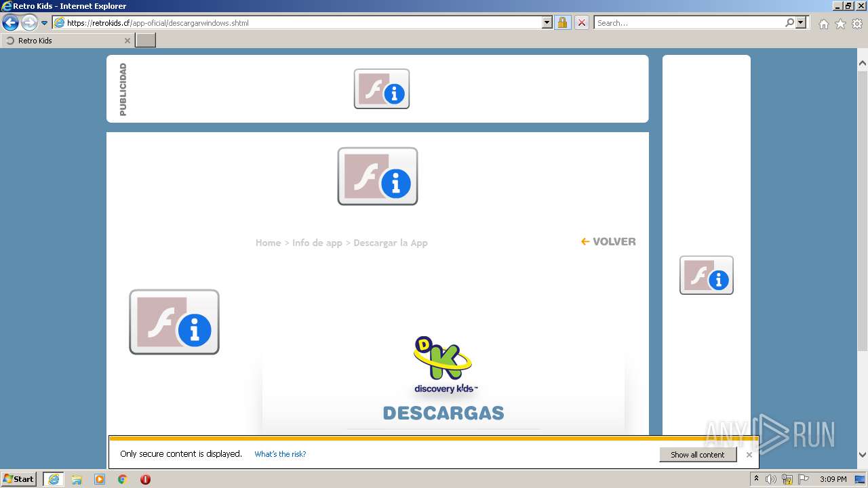Click the large Flash placeholder in header
This screenshot has width=868, height=488.
378,176
